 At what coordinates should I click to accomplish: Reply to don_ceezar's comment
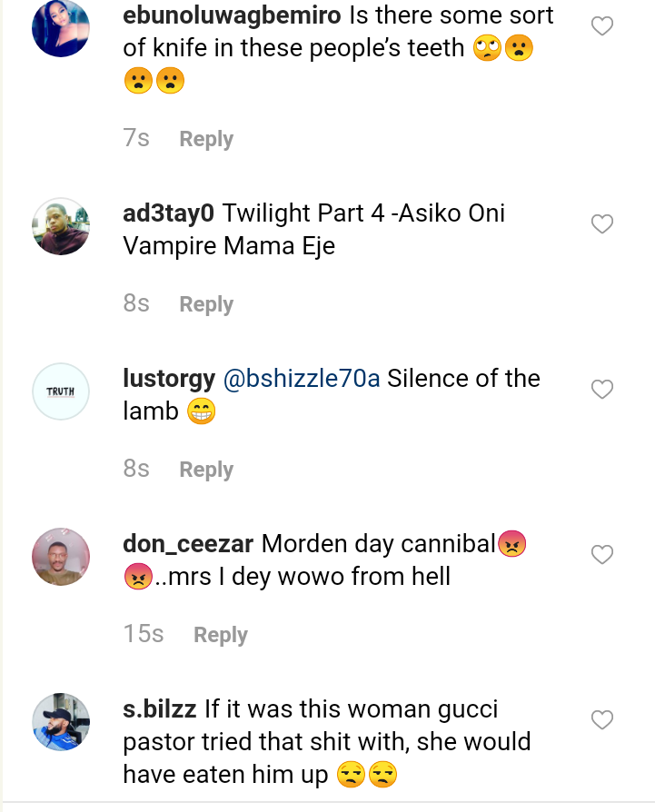coord(221,635)
